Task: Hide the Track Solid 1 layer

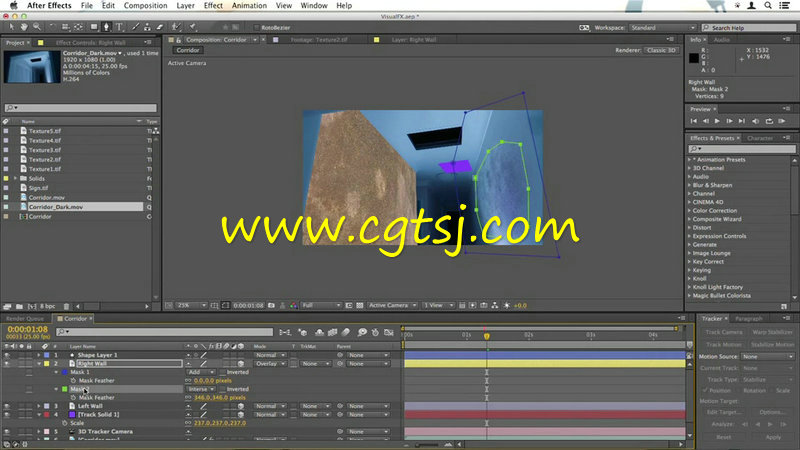Action: (x=7, y=415)
